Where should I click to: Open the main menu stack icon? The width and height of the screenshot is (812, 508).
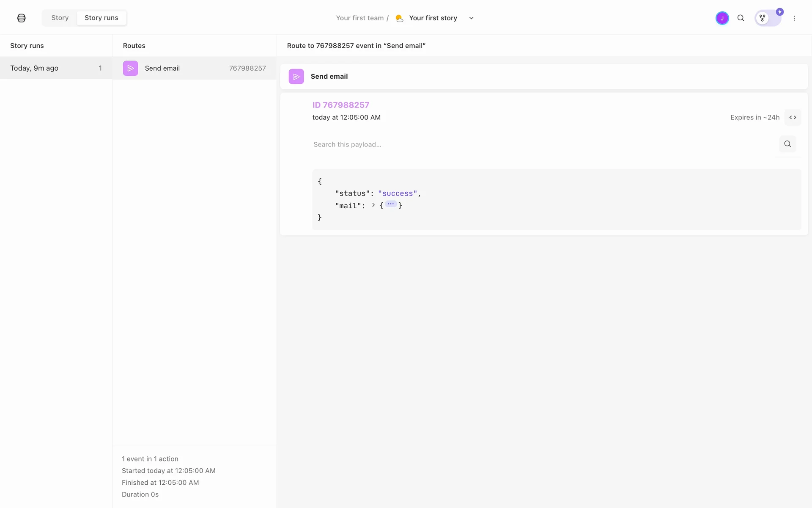[21, 18]
